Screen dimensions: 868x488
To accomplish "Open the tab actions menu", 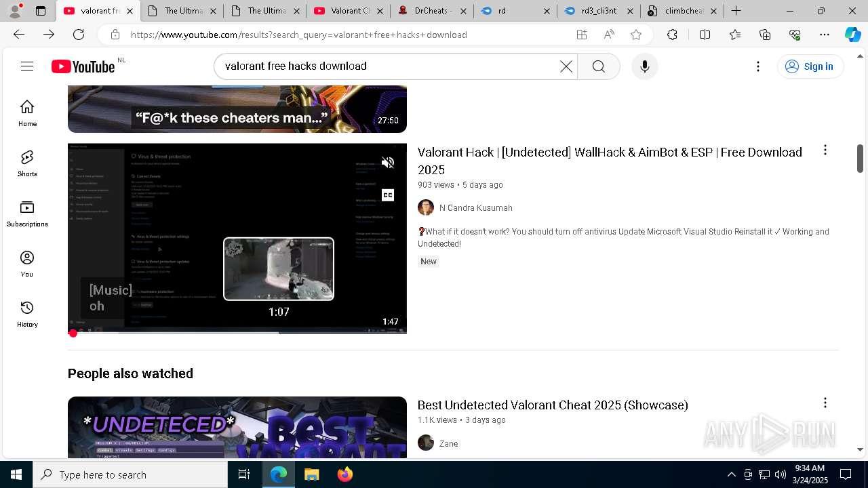I will click(x=41, y=11).
